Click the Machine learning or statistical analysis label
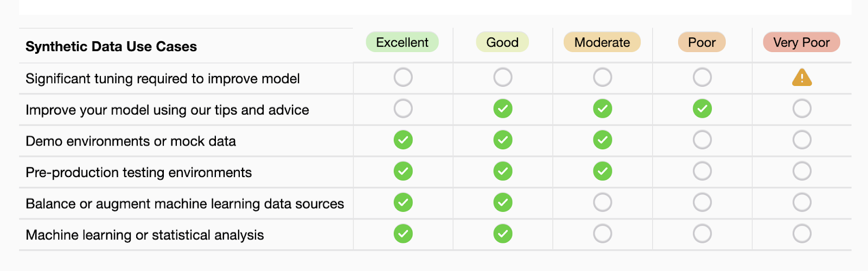The width and height of the screenshot is (868, 271). (x=145, y=235)
